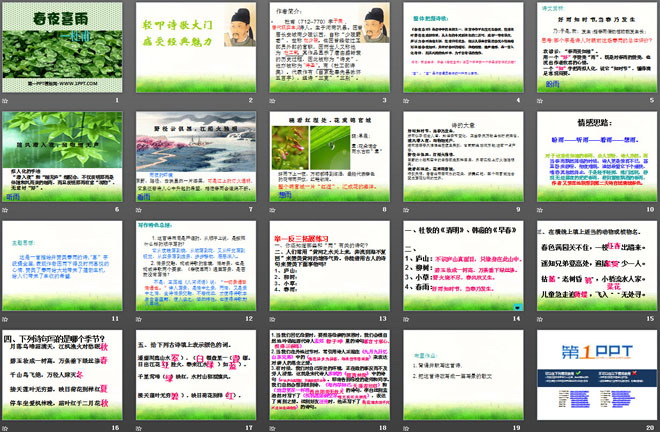Open slide 8 晓看红湿处 flower slide
Viewport: 660px width, 432px height.
328,155
